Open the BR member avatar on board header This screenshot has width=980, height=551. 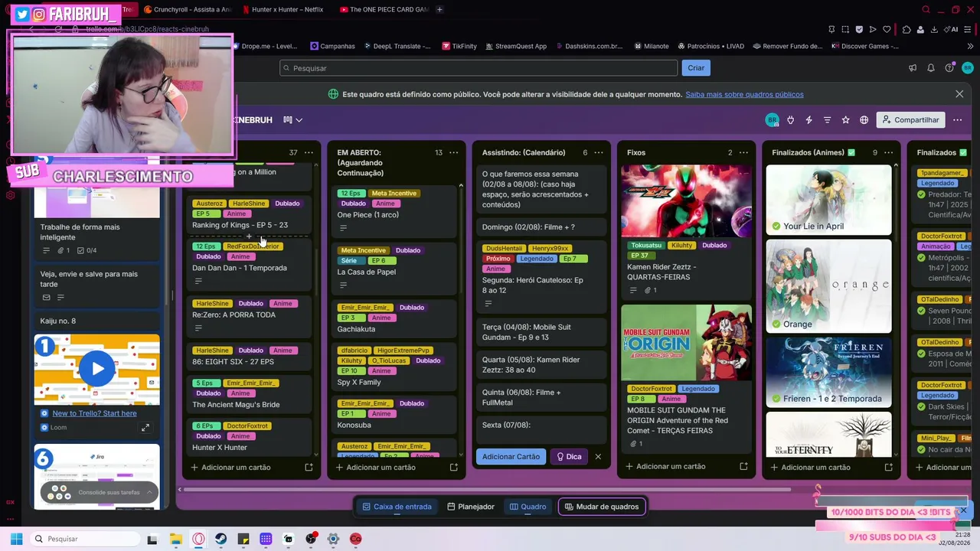pyautogui.click(x=772, y=120)
